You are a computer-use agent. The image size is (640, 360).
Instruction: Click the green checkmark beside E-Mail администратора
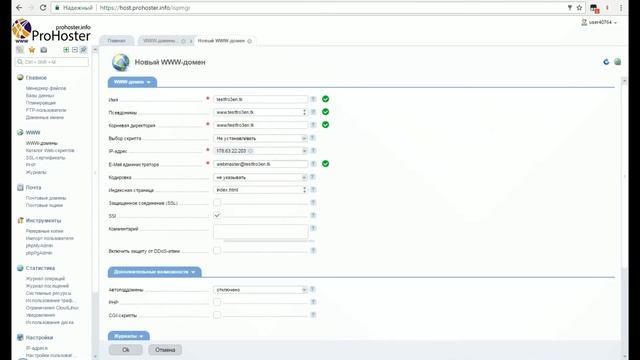click(325, 164)
